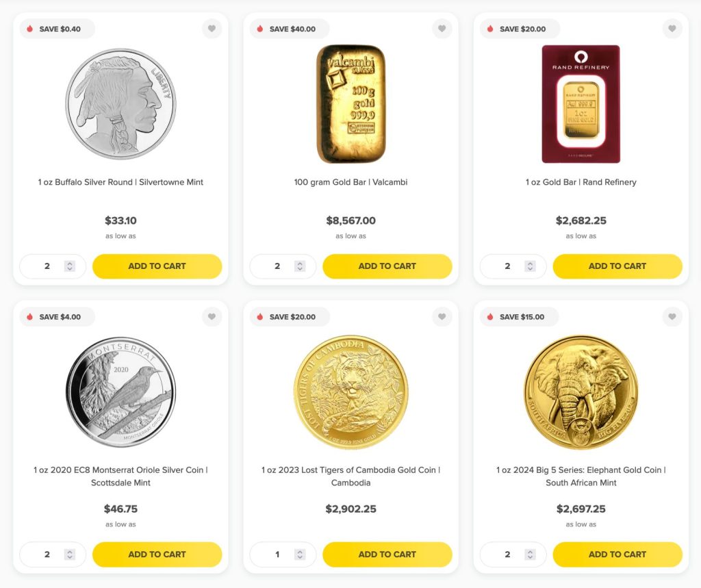The image size is (701, 588).
Task: Click the Rand Refinery gold bar image
Action: 581,104
